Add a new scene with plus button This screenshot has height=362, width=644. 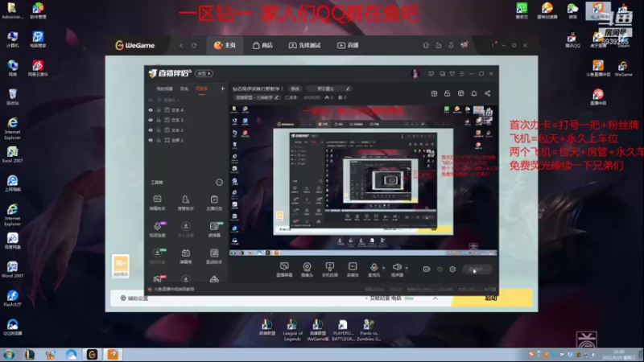point(222,88)
